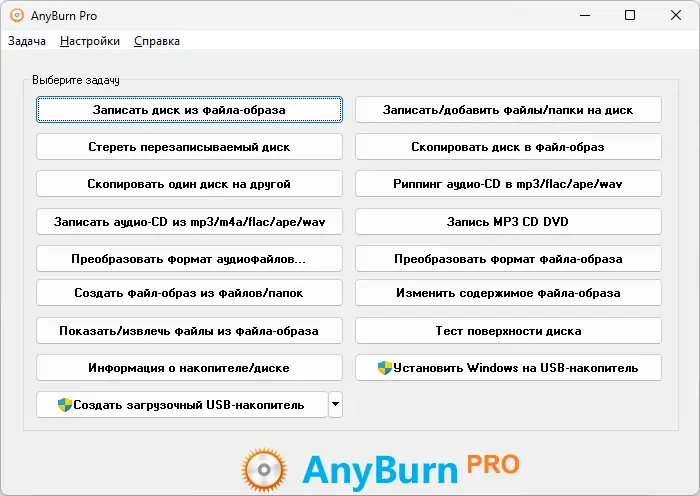Open Информация о накопителе/диске
The height and width of the screenshot is (496, 700).
tap(189, 368)
